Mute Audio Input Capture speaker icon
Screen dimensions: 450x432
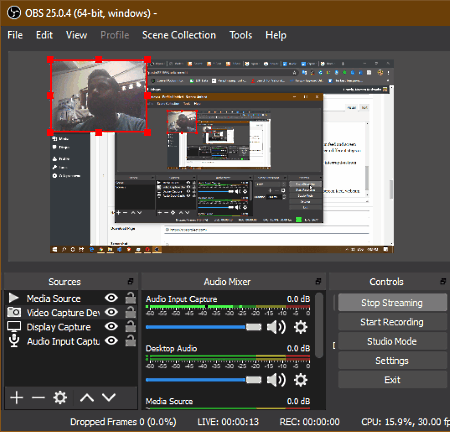point(276,327)
